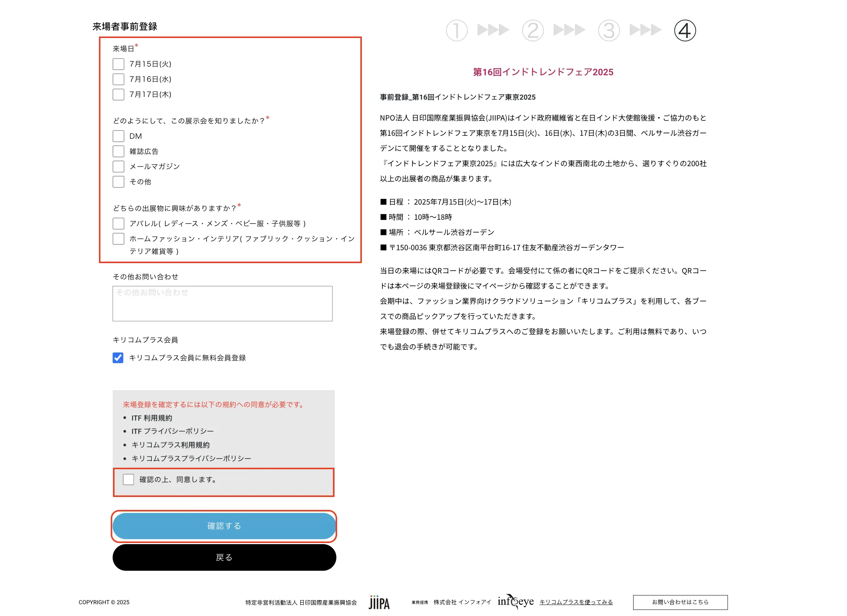
Task: Tick the 雑誌広告 checkbox
Action: tap(118, 151)
